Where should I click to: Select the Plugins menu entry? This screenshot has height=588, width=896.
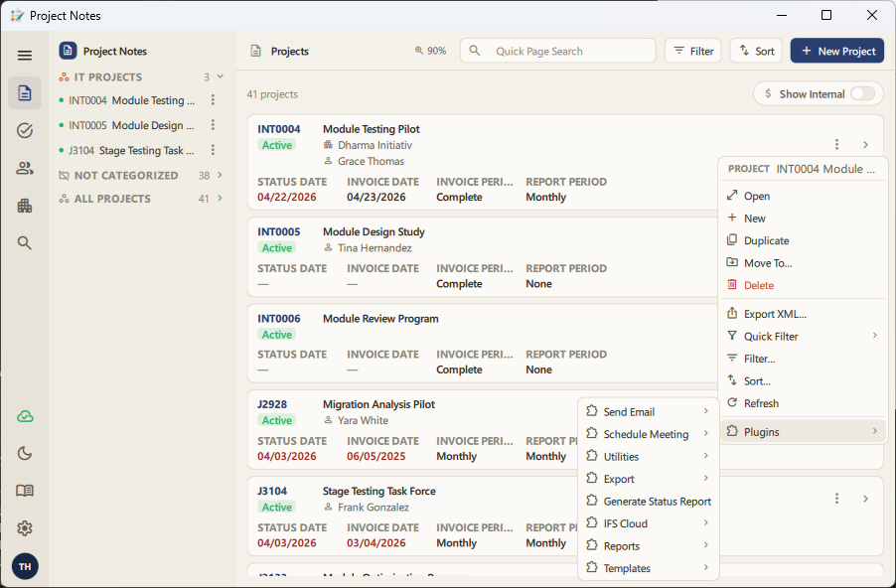point(803,431)
